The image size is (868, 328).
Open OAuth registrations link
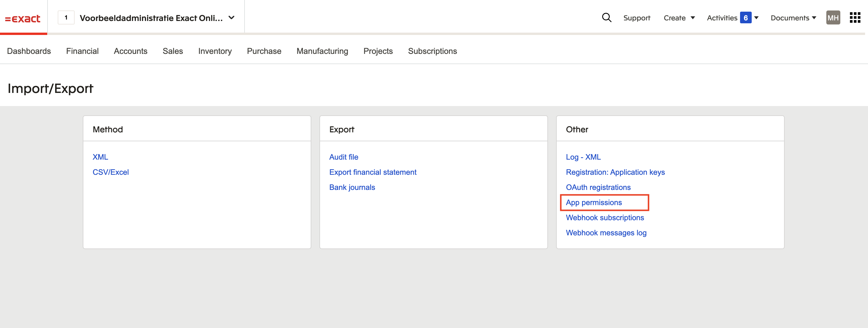[x=598, y=187]
